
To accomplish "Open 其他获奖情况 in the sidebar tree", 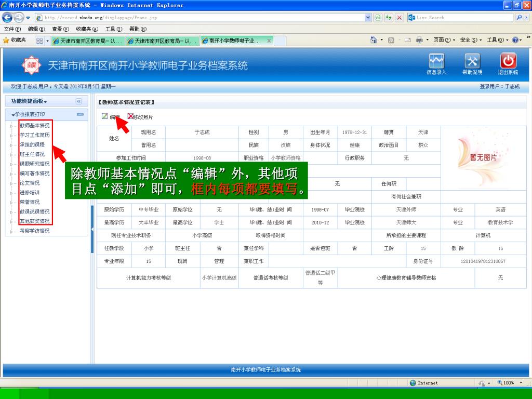I will pyautogui.click(x=35, y=221).
